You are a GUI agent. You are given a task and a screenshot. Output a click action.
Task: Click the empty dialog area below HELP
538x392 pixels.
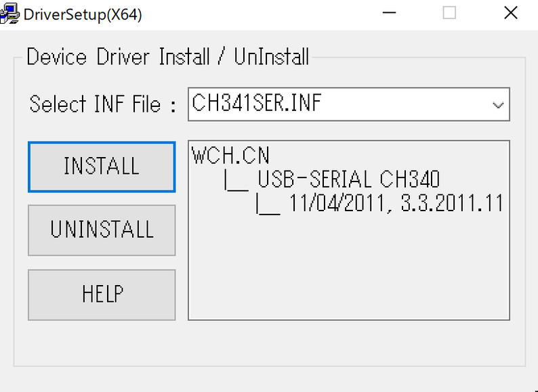point(102,344)
